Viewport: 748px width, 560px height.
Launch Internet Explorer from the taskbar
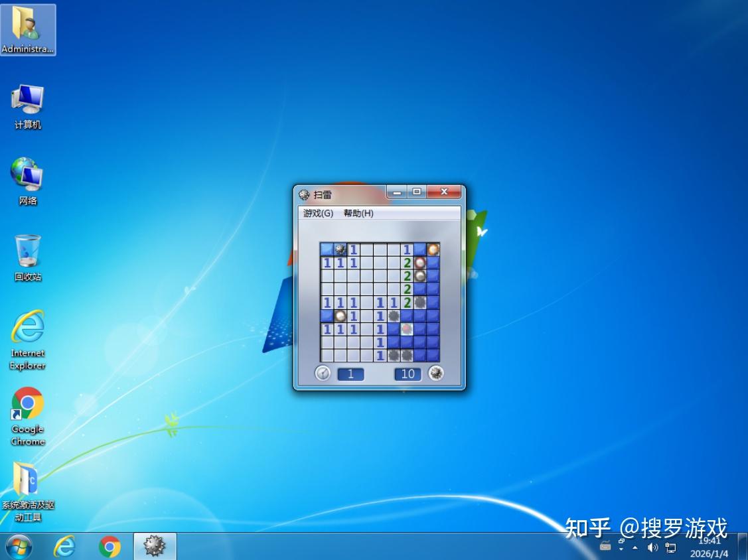click(64, 547)
